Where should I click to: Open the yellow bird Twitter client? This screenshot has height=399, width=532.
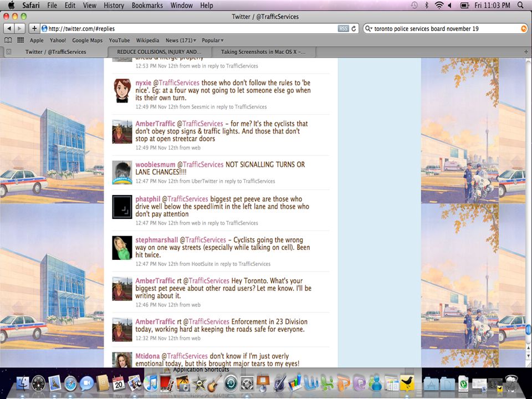coord(407,383)
